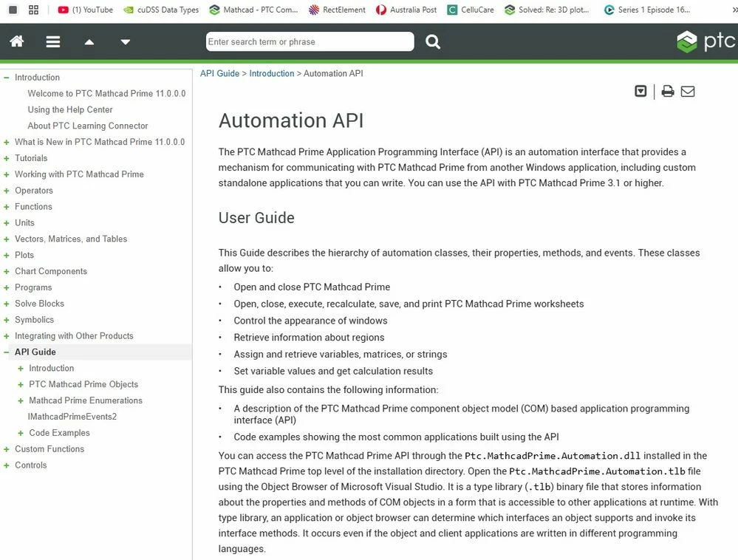The image size is (738, 560).
Task: Expand all sections with drop-down box icon
Action: click(640, 91)
